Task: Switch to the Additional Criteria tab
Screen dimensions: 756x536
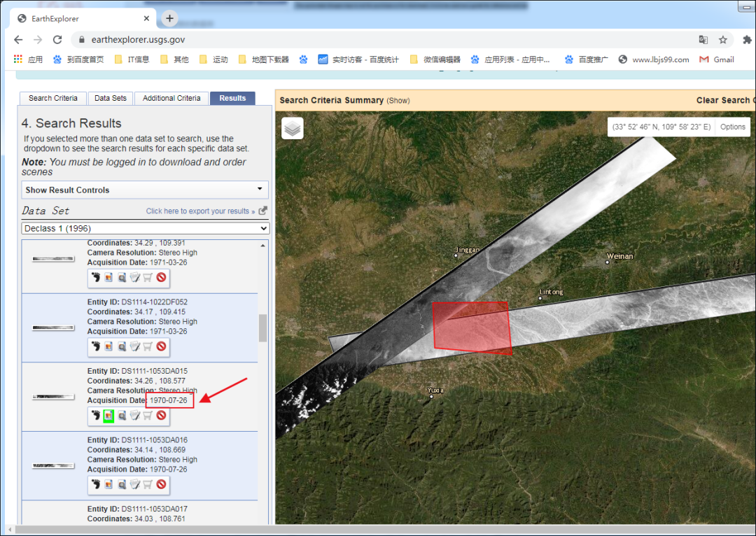Action: coord(171,99)
